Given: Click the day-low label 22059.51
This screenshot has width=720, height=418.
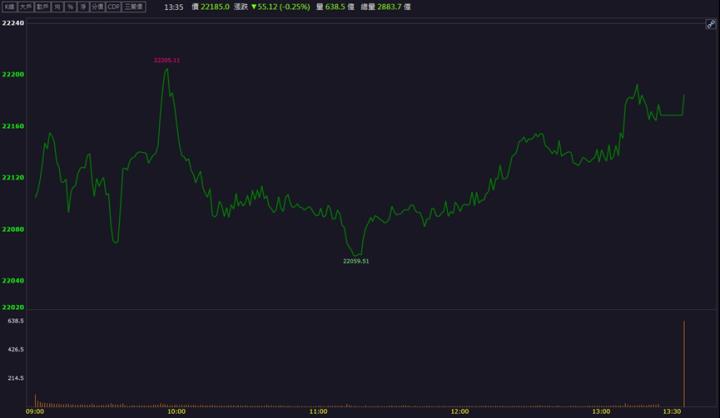Looking at the screenshot, I should pyautogui.click(x=356, y=261).
